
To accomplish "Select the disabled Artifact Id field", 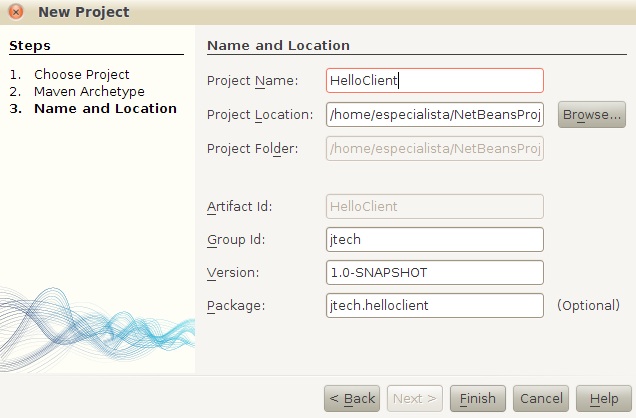I will (x=435, y=206).
